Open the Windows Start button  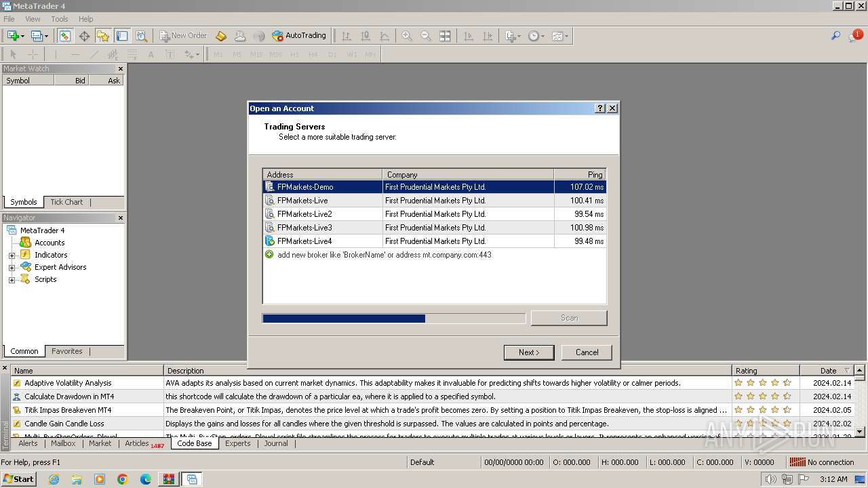(x=18, y=479)
